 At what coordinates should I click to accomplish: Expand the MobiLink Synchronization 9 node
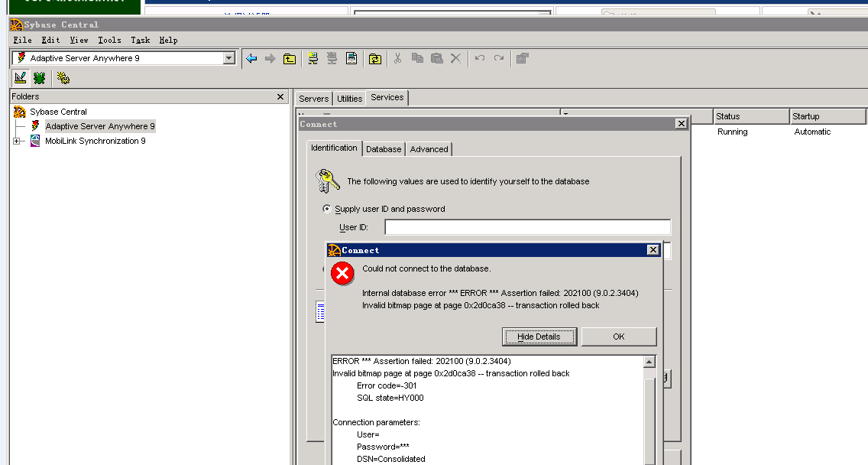coord(17,141)
